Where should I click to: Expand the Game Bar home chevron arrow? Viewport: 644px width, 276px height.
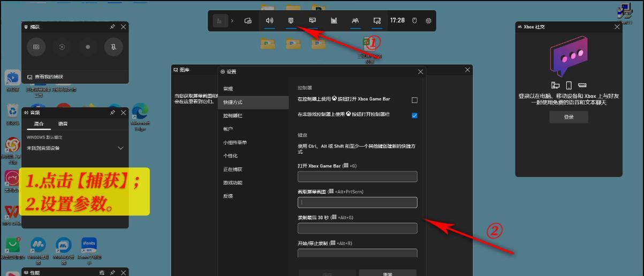click(232, 21)
